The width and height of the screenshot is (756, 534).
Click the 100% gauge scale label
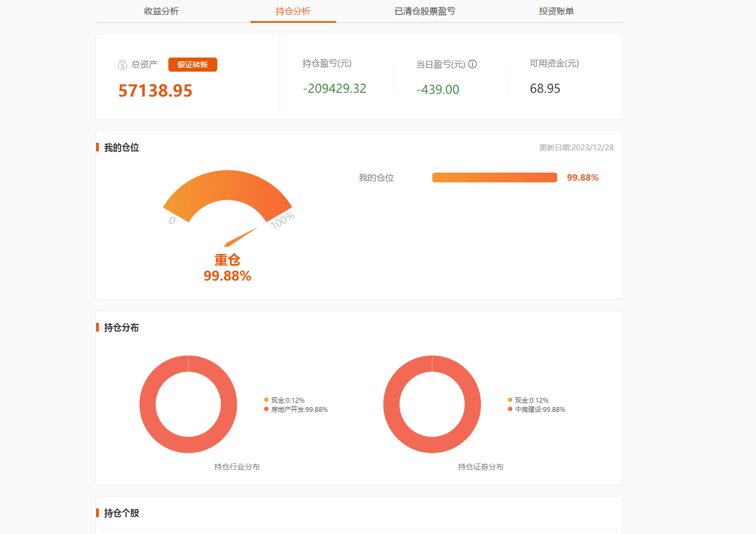(x=283, y=220)
